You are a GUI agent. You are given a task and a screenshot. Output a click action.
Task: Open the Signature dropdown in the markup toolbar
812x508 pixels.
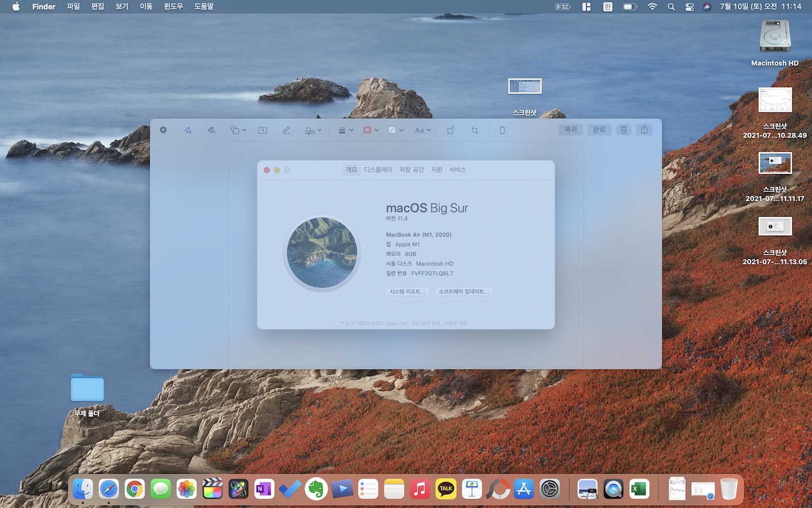coord(313,130)
